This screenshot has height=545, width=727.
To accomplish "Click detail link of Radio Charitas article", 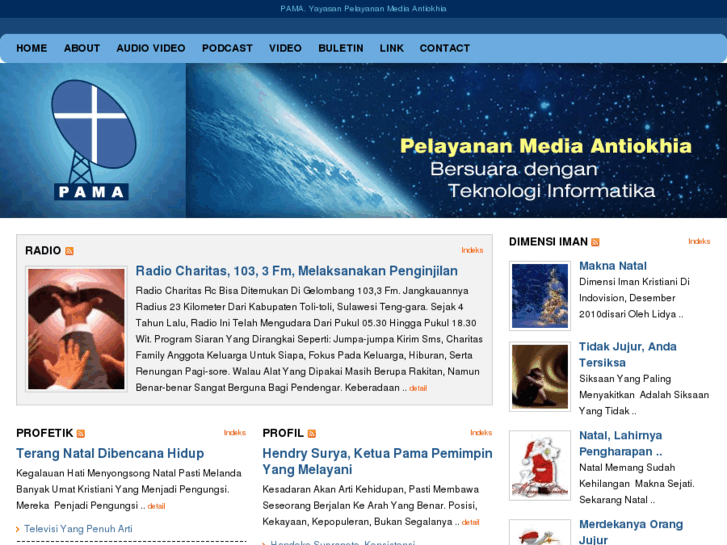I will tap(418, 388).
